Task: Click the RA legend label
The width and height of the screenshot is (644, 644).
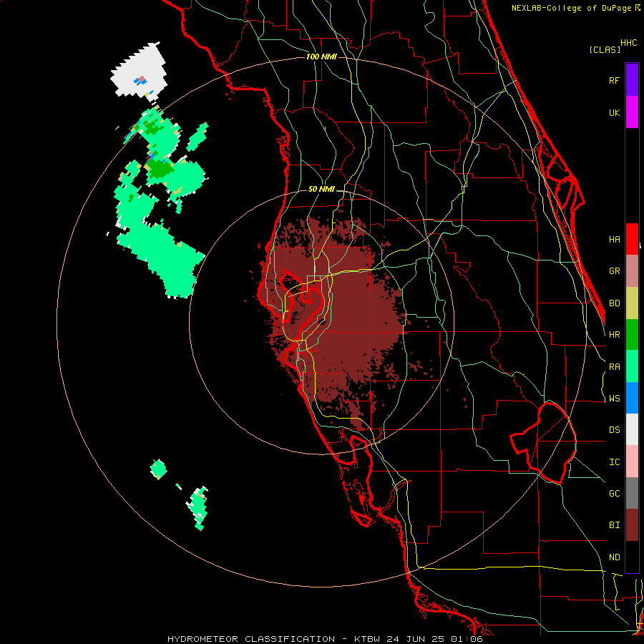Action: coord(614,367)
